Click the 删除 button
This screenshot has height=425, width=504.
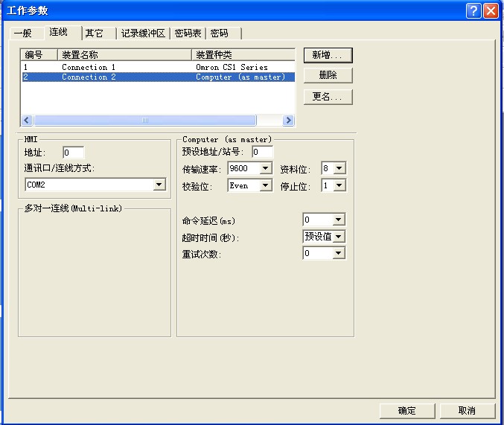(328, 75)
